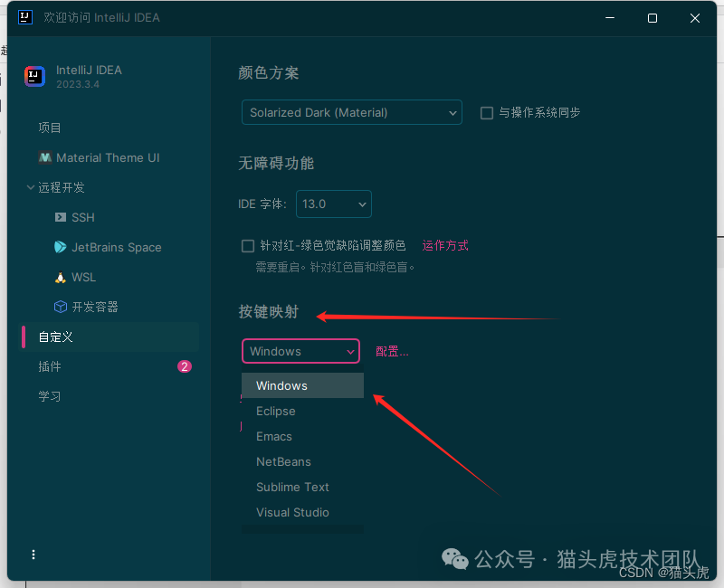Viewport: 724px width, 588px height.
Task: Close the IntelliJ IDEA welcome window
Action: pos(695,18)
